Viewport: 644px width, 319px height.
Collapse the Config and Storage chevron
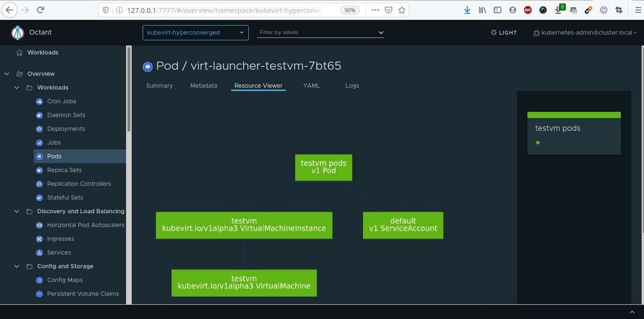pyautogui.click(x=17, y=266)
